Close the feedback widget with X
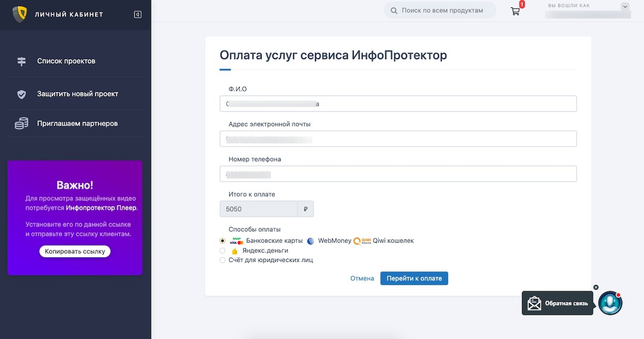Screen dimensions: 644x339 596,287
